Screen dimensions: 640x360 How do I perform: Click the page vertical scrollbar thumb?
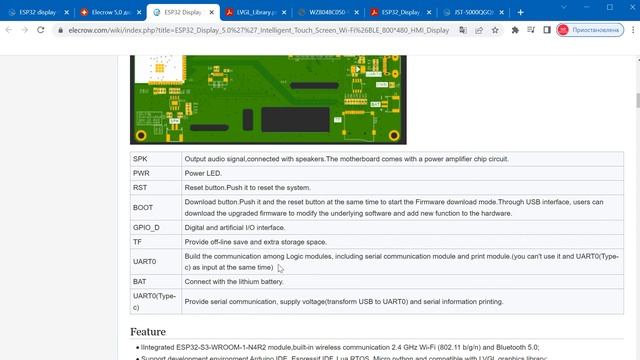(x=638, y=100)
